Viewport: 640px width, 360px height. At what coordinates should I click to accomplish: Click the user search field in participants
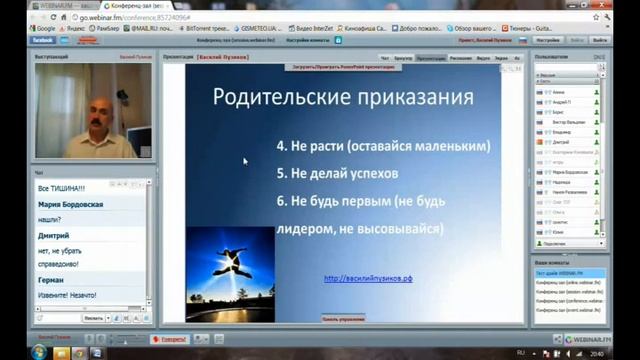coord(566,67)
